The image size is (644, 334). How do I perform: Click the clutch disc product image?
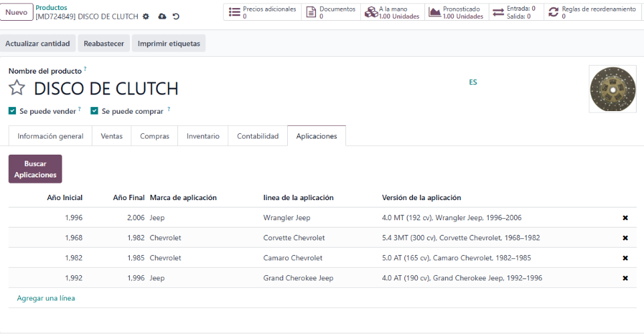pyautogui.click(x=612, y=88)
